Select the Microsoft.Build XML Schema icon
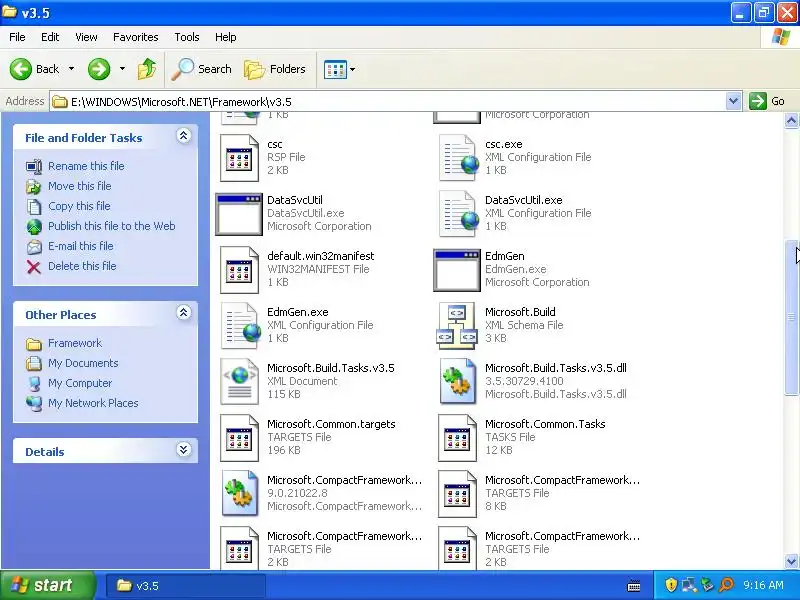 [457, 326]
